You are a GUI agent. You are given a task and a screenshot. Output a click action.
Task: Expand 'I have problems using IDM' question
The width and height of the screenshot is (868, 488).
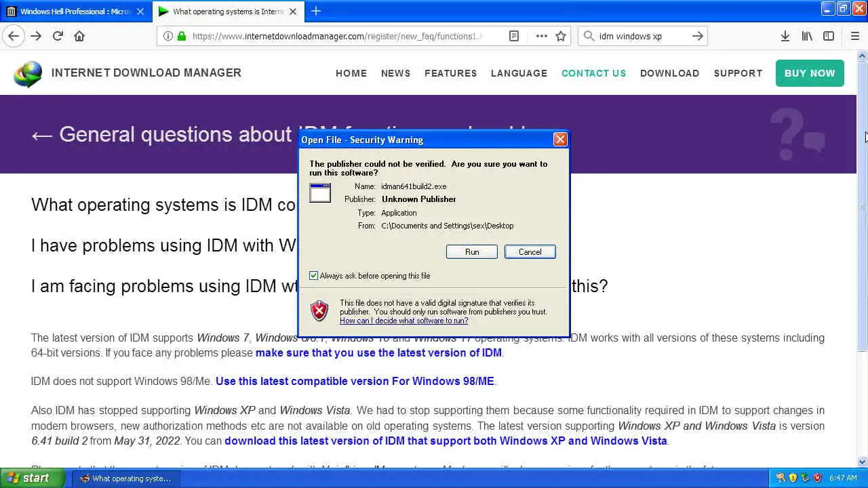tap(163, 245)
